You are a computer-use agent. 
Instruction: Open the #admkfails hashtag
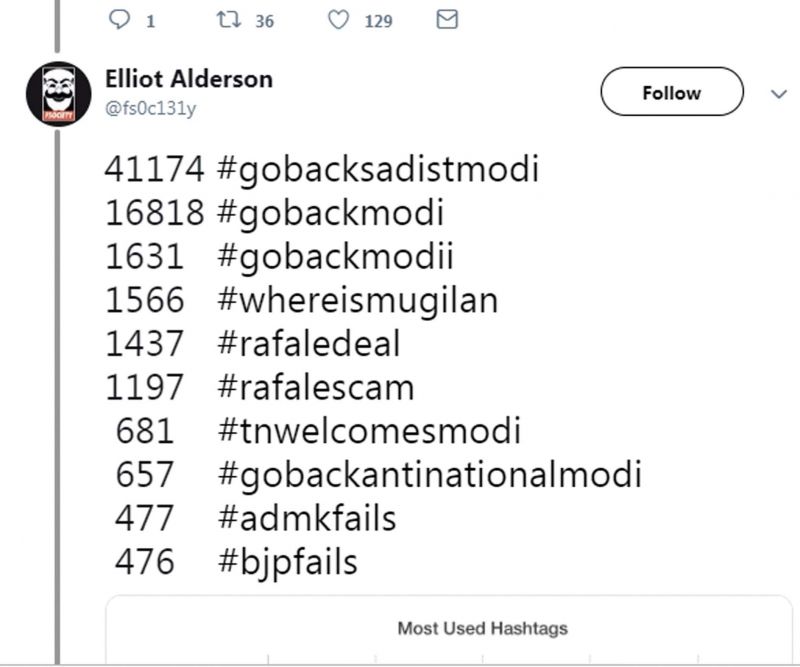pyautogui.click(x=307, y=518)
